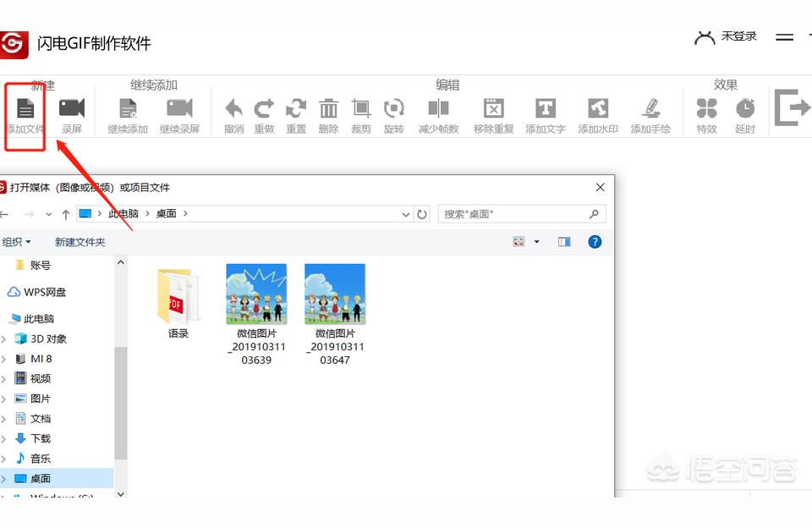Click the 删除 trash icon
The image size is (812, 528).
[x=329, y=110]
